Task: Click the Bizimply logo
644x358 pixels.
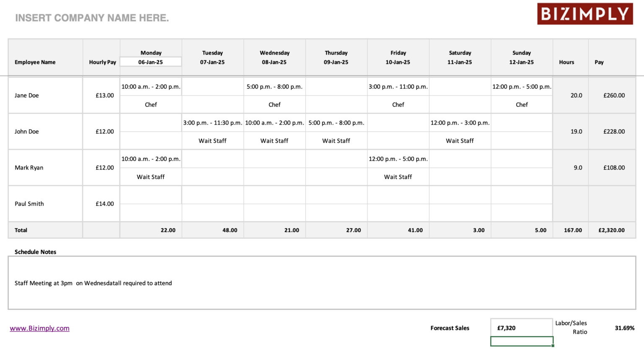Action: pos(584,13)
